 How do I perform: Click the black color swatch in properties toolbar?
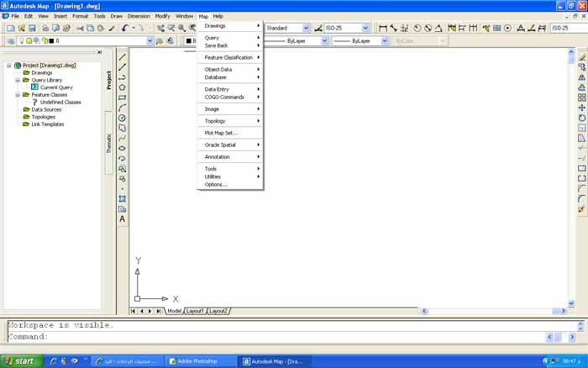pos(189,41)
